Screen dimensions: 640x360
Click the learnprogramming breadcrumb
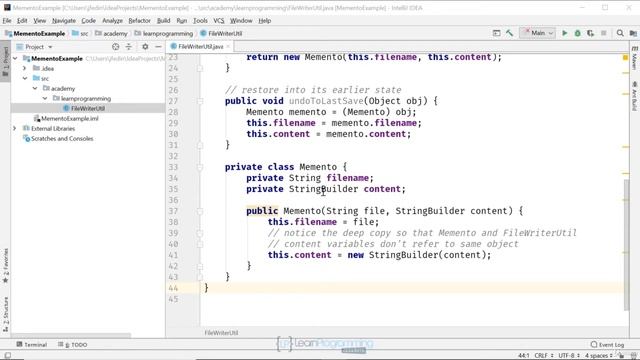tap(164, 33)
